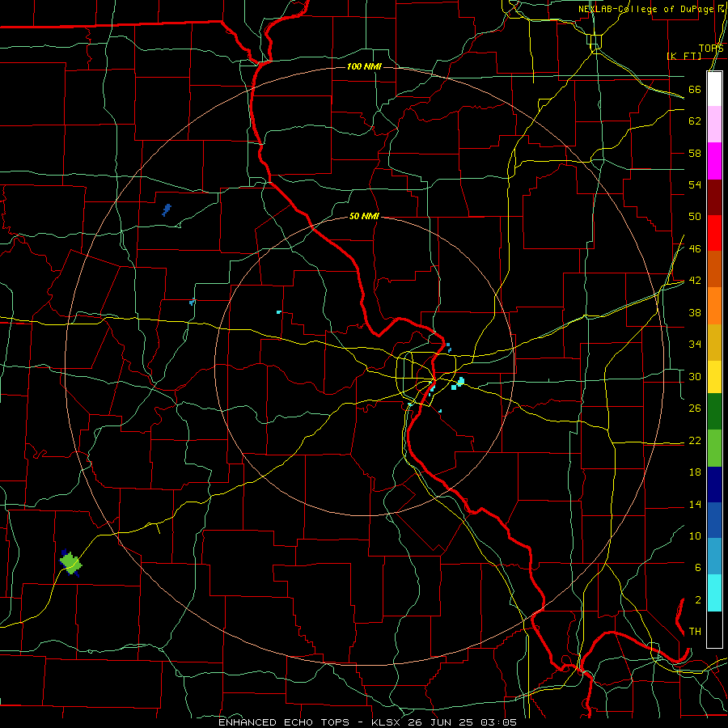The width and height of the screenshot is (728, 728).
Task: Pick the medium blue swatch between 14 and 10
Action: (x=714, y=520)
